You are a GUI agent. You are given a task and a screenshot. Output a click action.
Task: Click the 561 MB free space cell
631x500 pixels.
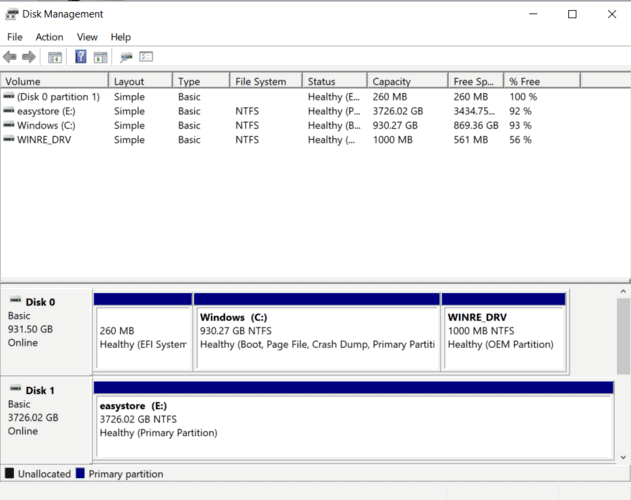pos(471,140)
